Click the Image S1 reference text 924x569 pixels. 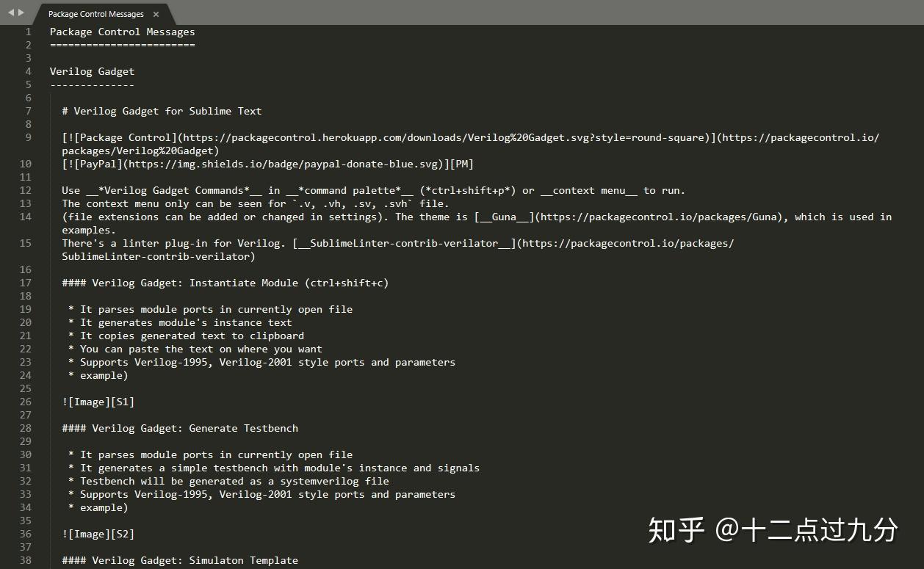point(98,402)
